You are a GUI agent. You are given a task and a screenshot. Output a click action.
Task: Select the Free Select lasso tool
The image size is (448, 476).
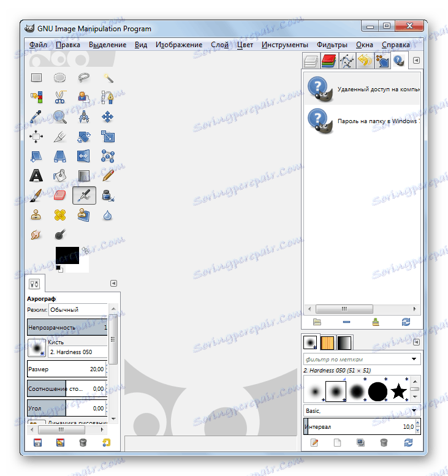[x=84, y=78]
